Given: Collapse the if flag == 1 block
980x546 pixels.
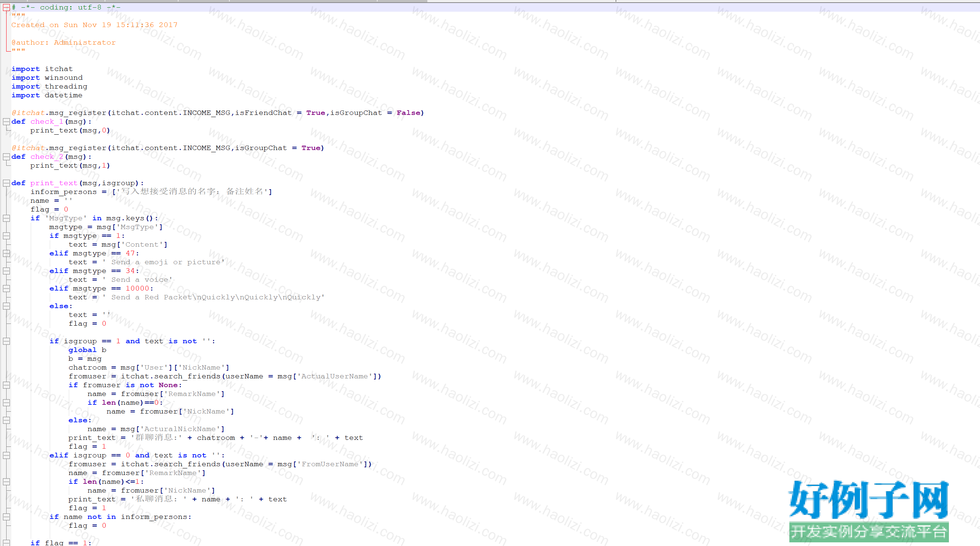Looking at the screenshot, I should pos(6,543).
